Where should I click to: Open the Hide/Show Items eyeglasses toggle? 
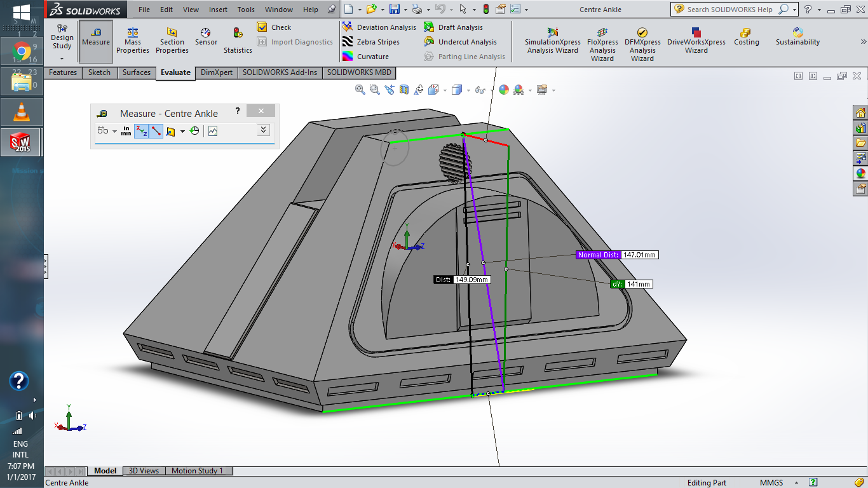480,90
